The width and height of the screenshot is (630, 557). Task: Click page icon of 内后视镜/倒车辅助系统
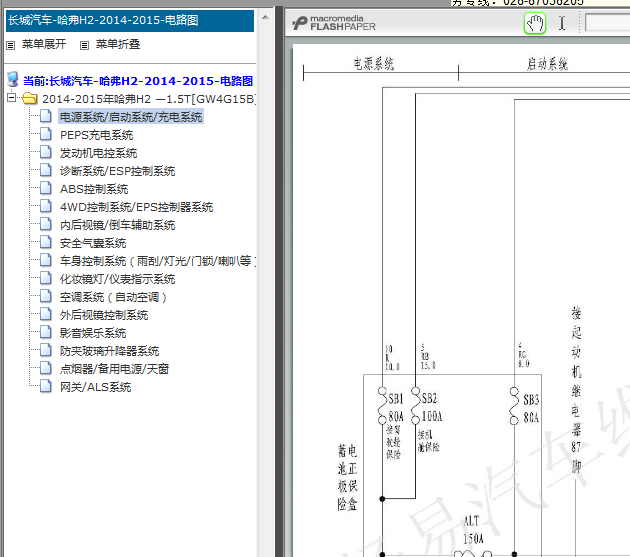tap(46, 224)
